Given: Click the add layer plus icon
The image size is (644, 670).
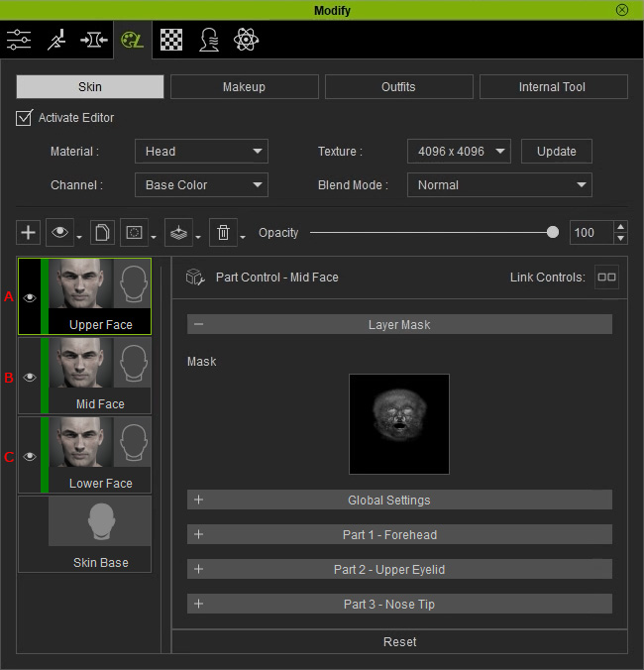Looking at the screenshot, I should [x=29, y=233].
